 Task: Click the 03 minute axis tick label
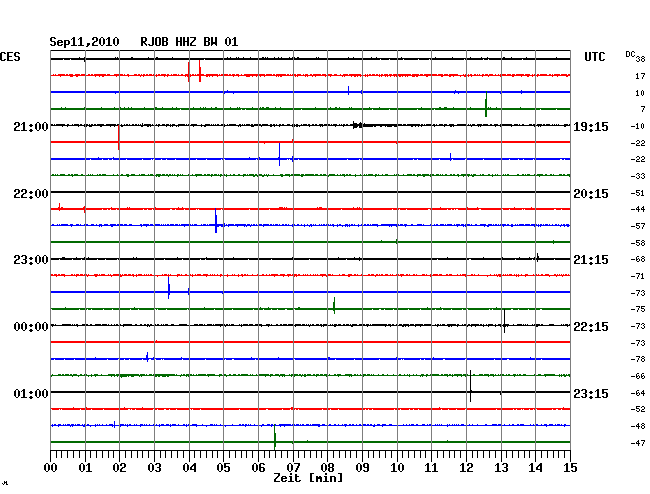[x=154, y=468]
